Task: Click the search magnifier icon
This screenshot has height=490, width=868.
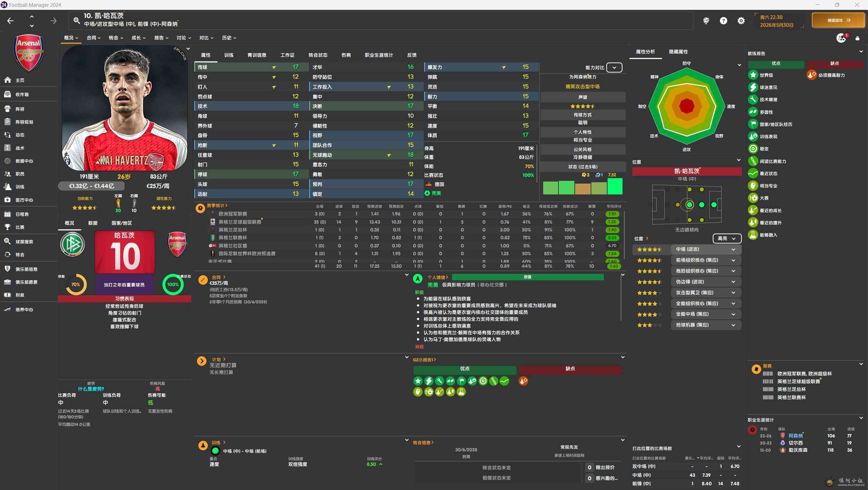Action: [77, 21]
